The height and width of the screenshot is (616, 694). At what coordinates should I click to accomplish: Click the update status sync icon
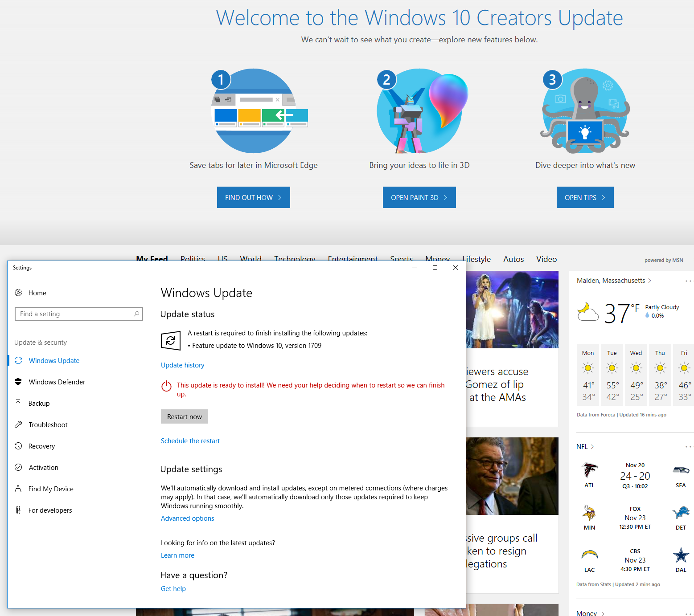pos(171,341)
